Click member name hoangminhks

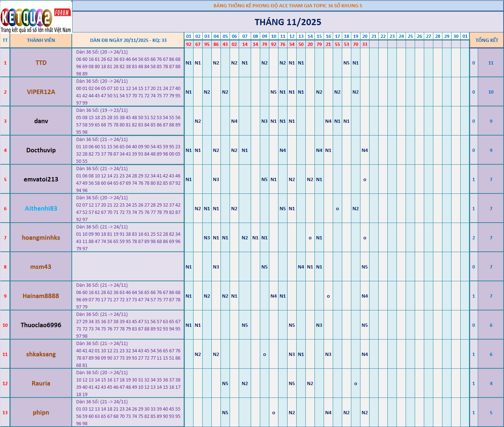pyautogui.click(x=41, y=238)
